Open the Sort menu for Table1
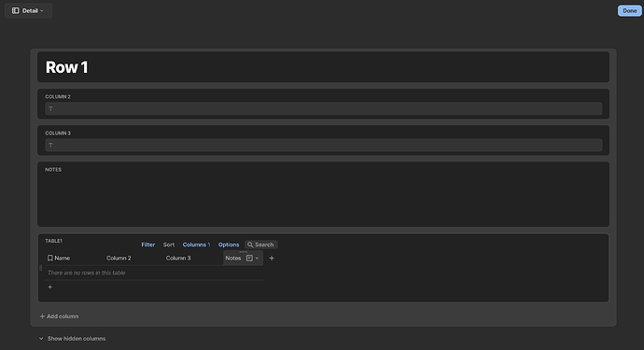Viewport: 644px width, 350px height. (x=168, y=245)
